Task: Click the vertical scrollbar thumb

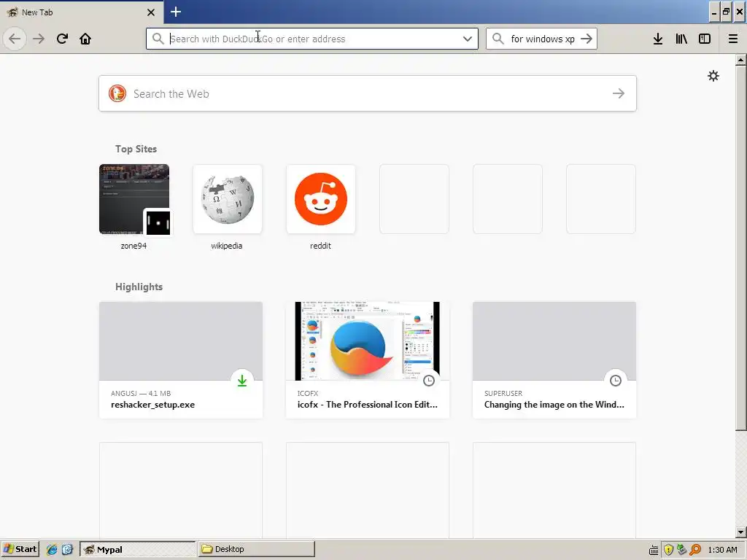Action: (x=741, y=248)
